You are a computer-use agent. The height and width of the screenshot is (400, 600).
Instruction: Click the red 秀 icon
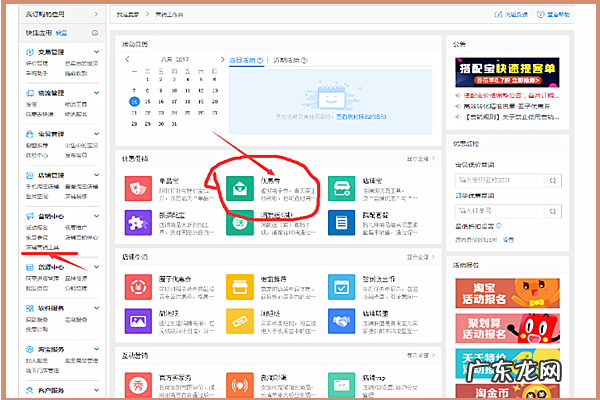click(x=138, y=385)
